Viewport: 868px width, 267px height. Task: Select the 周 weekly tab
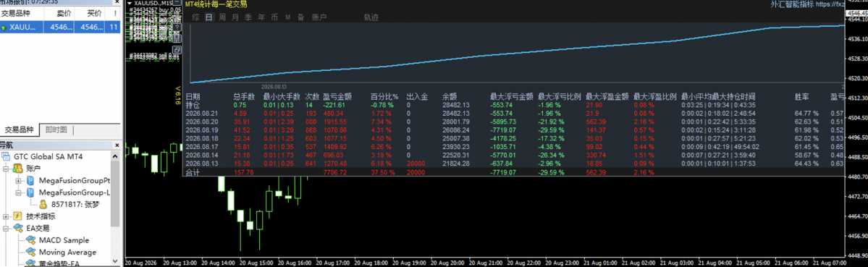pyautogui.click(x=222, y=17)
